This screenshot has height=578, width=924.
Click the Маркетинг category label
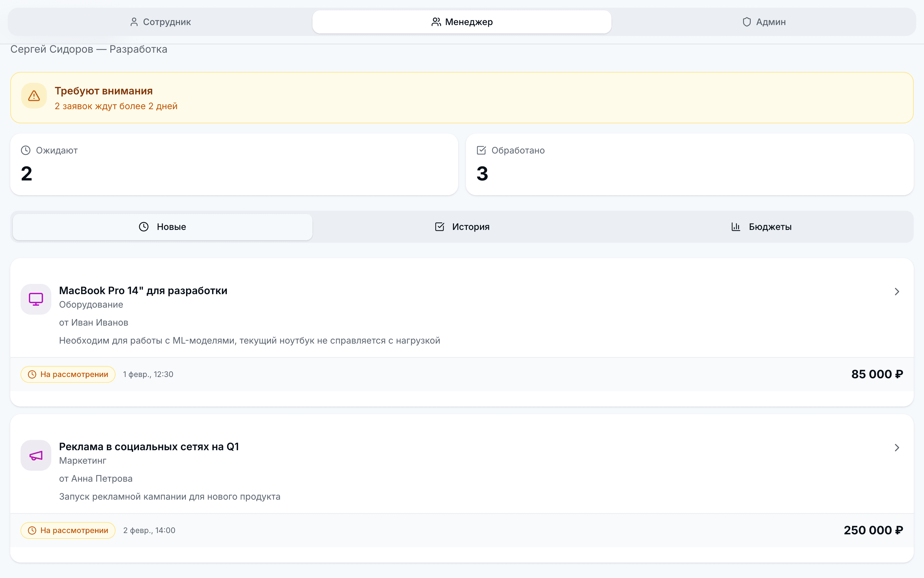click(83, 461)
